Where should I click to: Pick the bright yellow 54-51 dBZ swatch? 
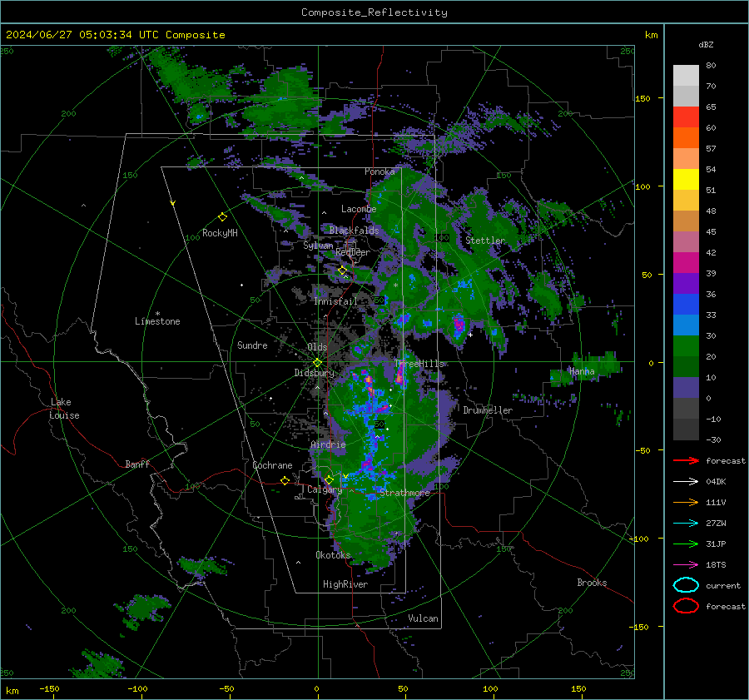[686, 180]
